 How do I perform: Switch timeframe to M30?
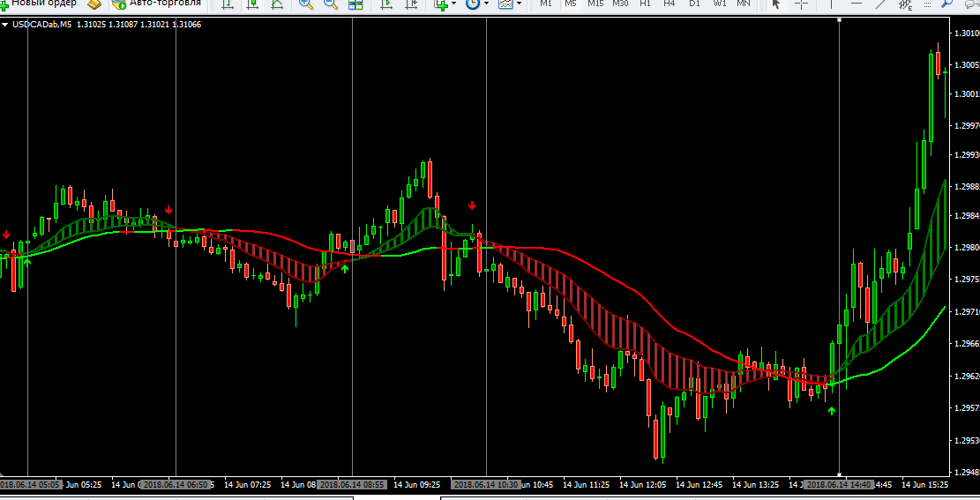click(x=620, y=4)
